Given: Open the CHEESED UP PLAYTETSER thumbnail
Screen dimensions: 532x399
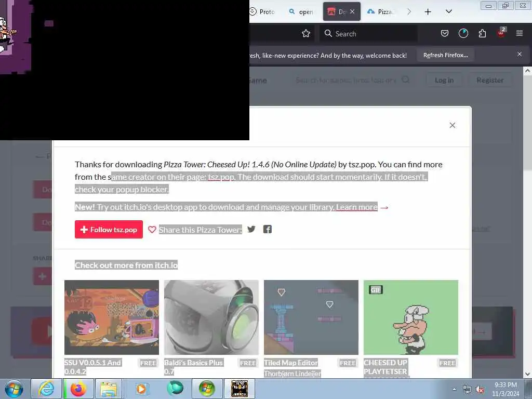Looking at the screenshot, I should (411, 317).
